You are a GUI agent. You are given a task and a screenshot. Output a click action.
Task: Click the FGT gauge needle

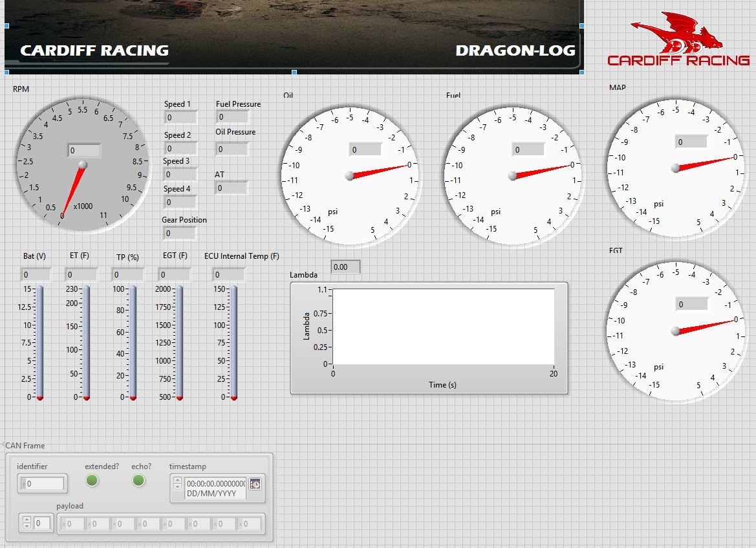pyautogui.click(x=704, y=325)
